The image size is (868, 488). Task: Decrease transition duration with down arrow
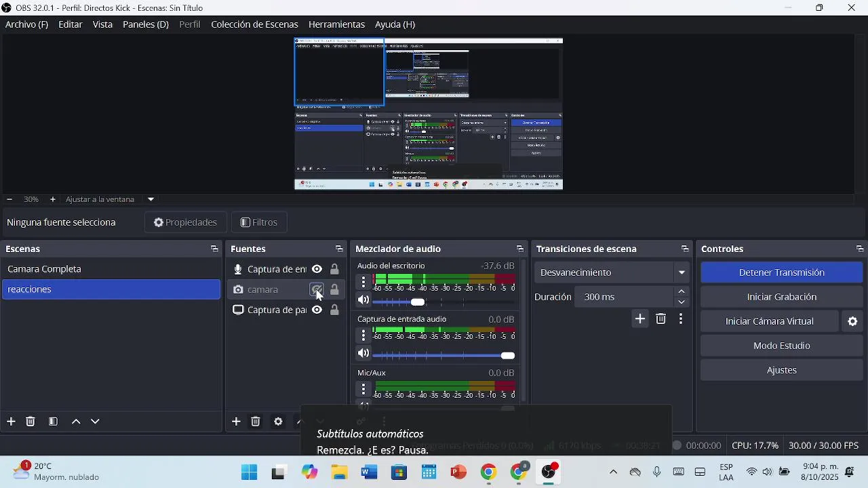[682, 302]
